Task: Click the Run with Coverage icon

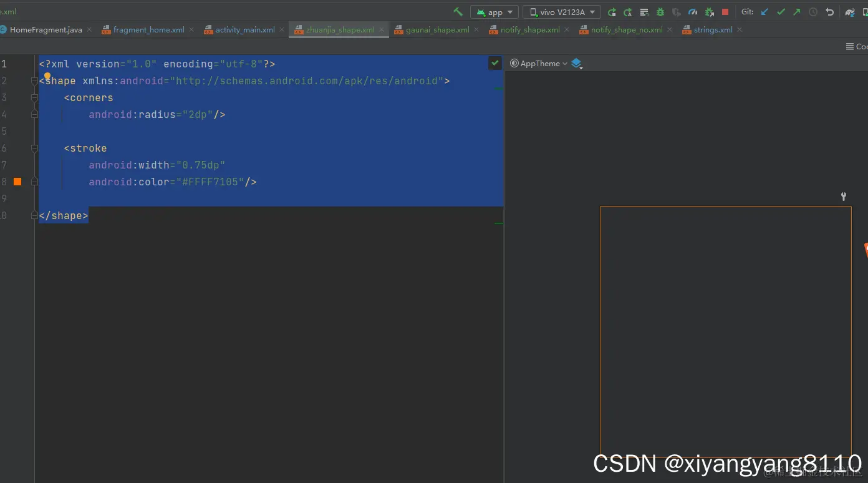Action: [x=677, y=12]
